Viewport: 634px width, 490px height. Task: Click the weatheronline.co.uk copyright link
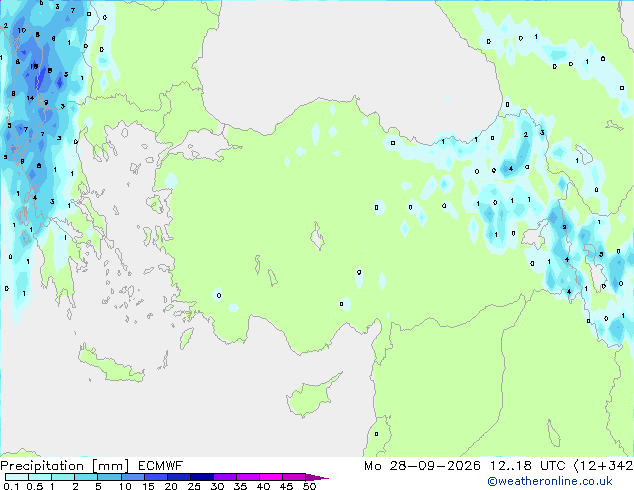550,481
